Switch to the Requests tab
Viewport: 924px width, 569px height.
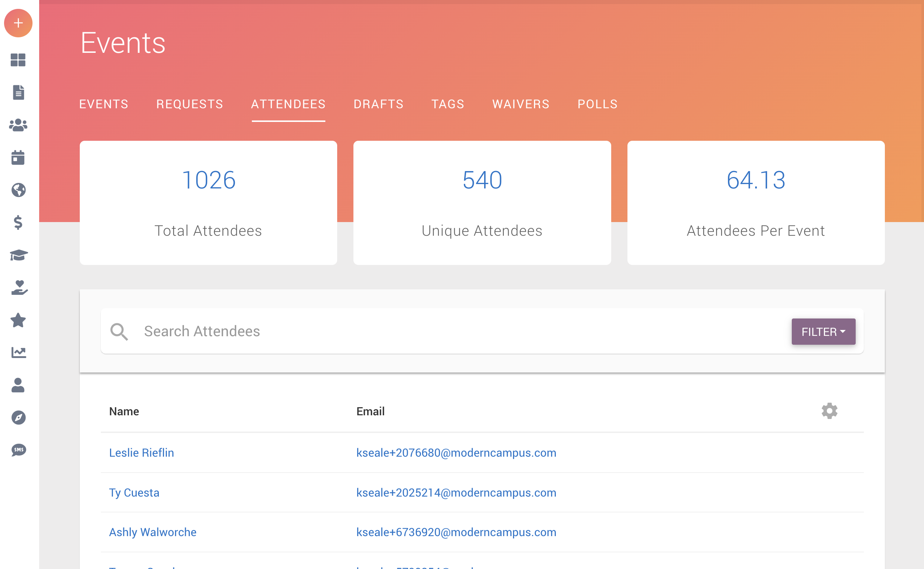point(190,104)
